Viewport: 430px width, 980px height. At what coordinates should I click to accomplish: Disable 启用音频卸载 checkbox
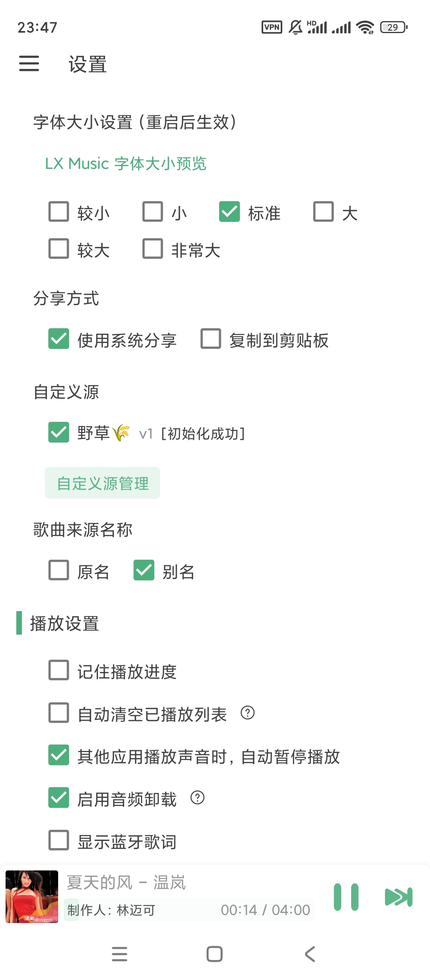pyautogui.click(x=59, y=798)
